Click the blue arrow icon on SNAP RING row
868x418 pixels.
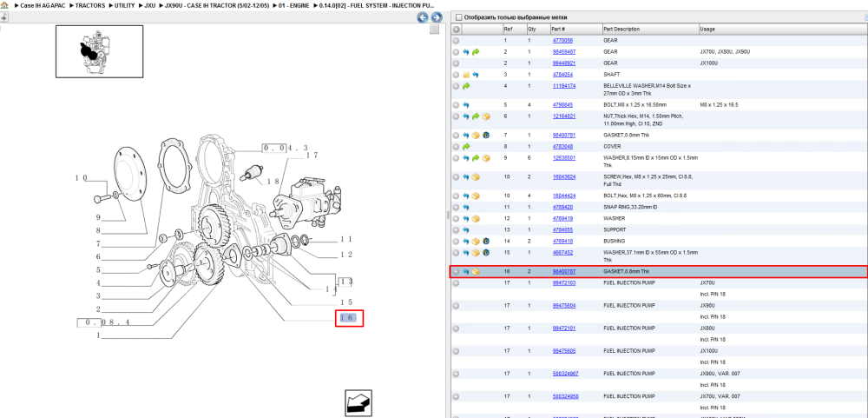pyautogui.click(x=466, y=207)
